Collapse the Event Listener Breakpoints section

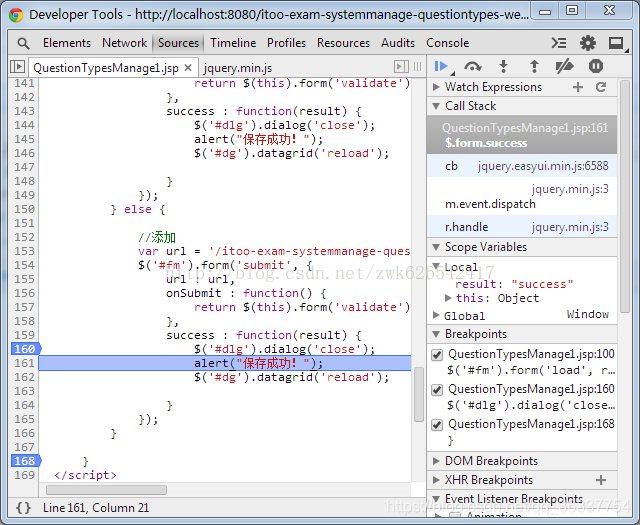(x=436, y=499)
